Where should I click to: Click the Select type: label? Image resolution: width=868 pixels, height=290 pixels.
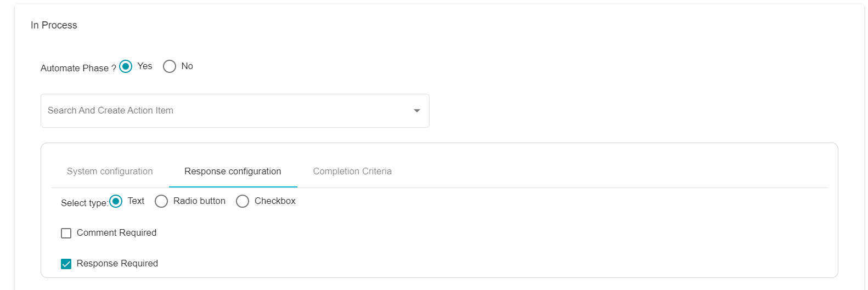[84, 203]
